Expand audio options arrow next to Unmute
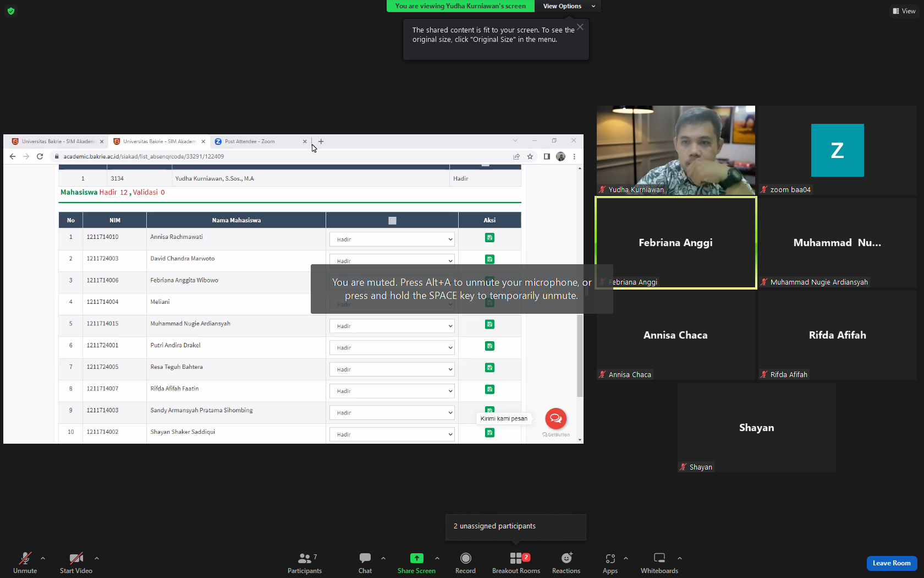924x578 pixels. tap(43, 558)
